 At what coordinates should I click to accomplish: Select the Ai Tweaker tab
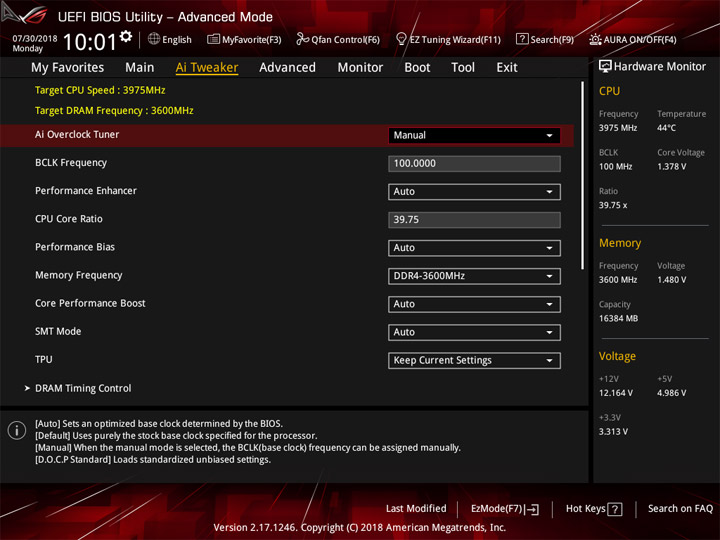click(207, 68)
